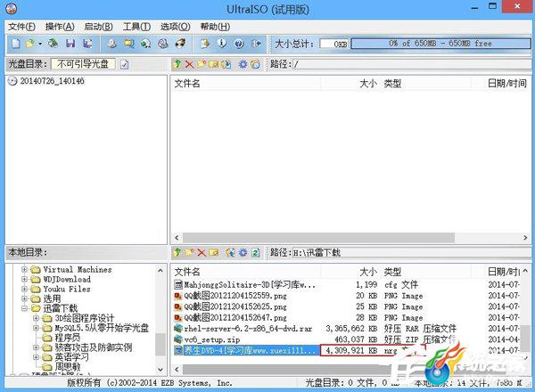
Task: Click the Make CD/DVD image icon
Action: pyautogui.click(x=112, y=44)
